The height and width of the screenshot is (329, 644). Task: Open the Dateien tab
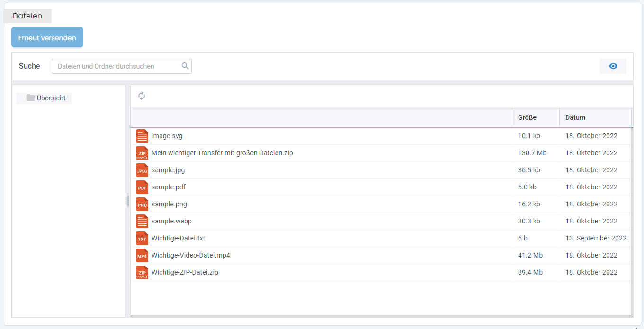(x=27, y=16)
